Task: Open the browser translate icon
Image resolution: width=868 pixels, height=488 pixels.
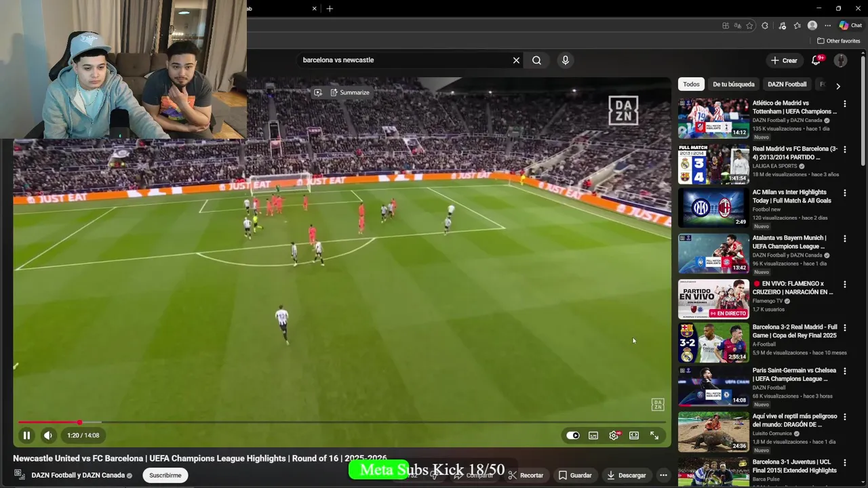Action: click(738, 26)
